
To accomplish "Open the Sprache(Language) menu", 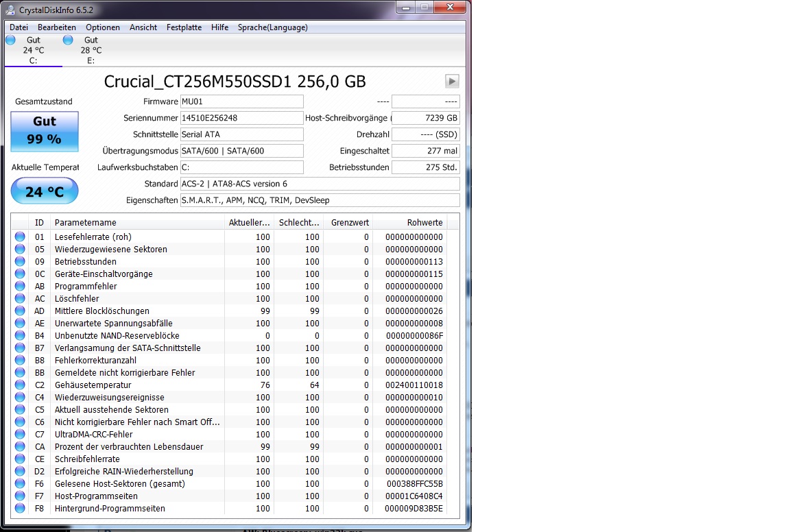I will 272,27.
